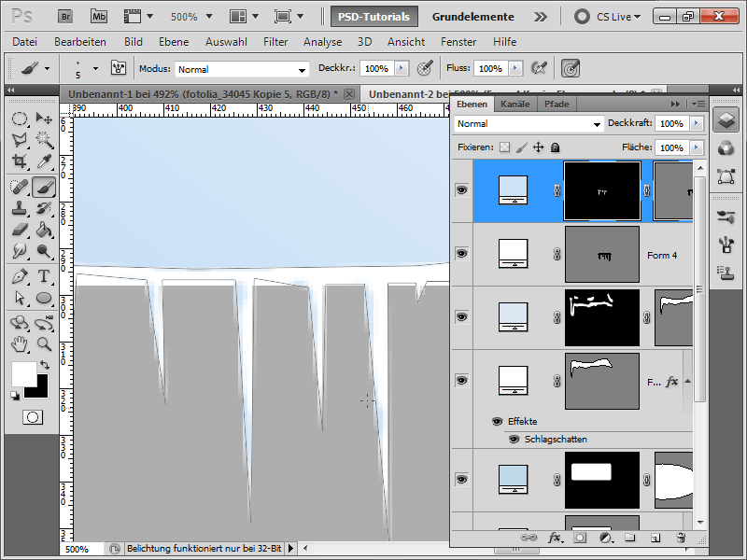Image resolution: width=747 pixels, height=560 pixels.
Task: Open the tool preset picker arrow
Action: 48,68
